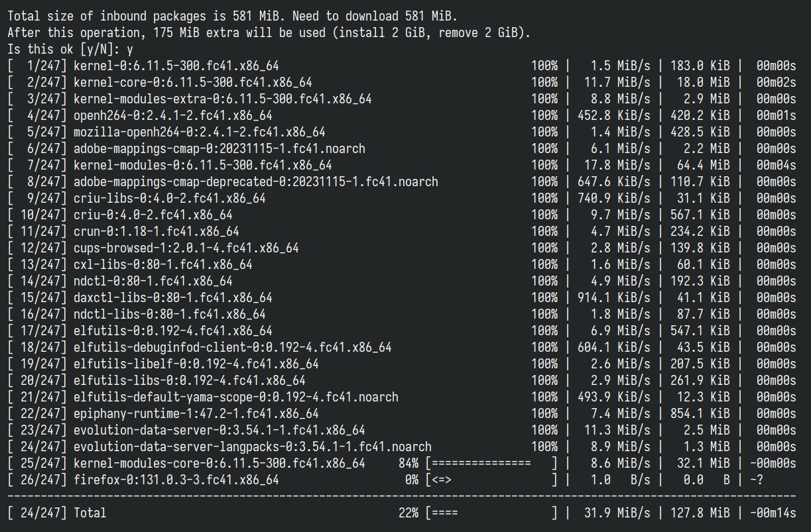
Task: Click the crun-0:1.18-1.fc41 package entry
Action: coord(402,231)
